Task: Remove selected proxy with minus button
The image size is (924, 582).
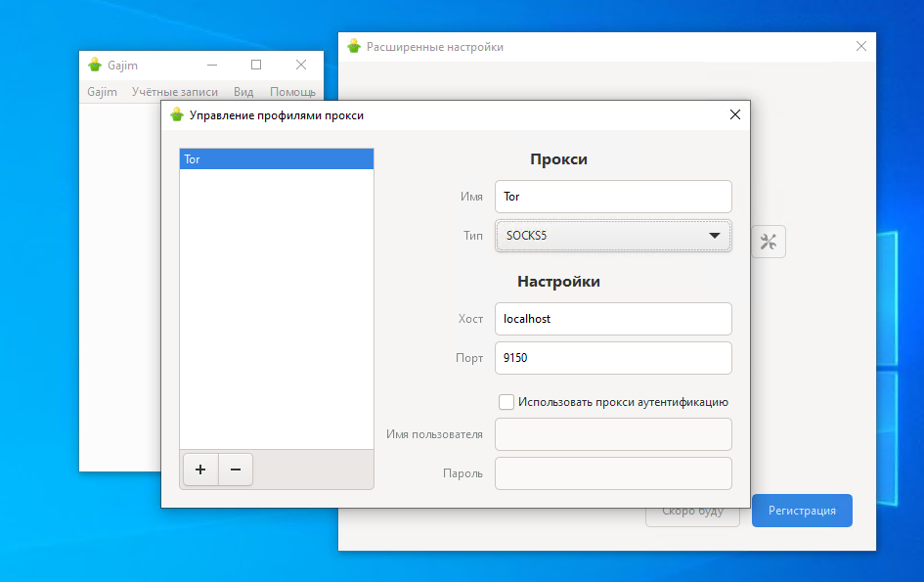Action: click(x=235, y=470)
